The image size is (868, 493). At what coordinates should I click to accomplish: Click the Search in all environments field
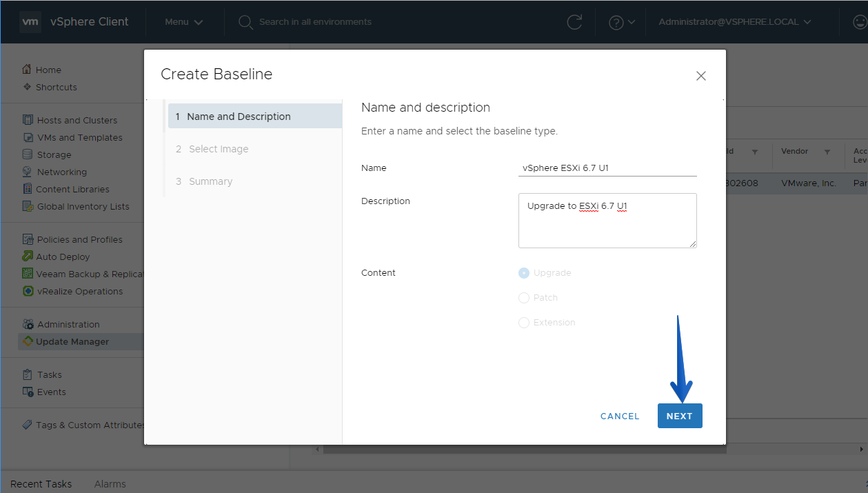coord(315,22)
